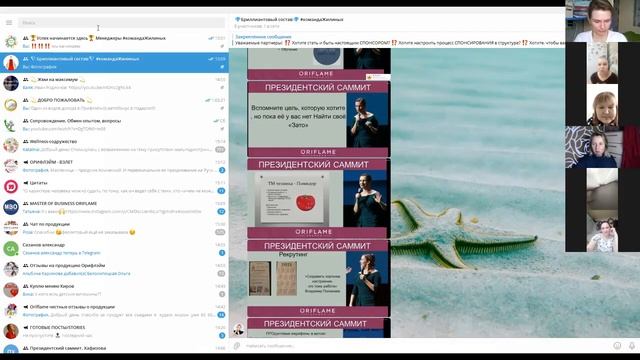Open «Президентский саммит. Кафизова» group
The height and width of the screenshot is (360, 640).
pos(114,348)
